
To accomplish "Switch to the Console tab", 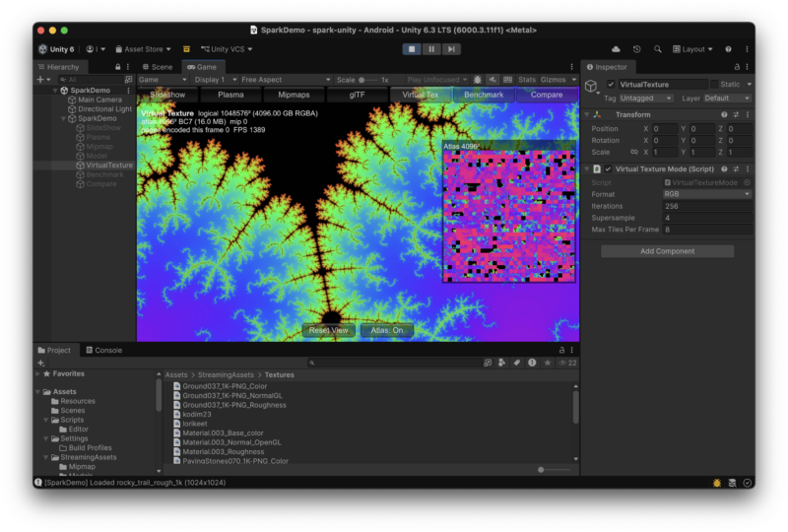I will tap(103, 351).
